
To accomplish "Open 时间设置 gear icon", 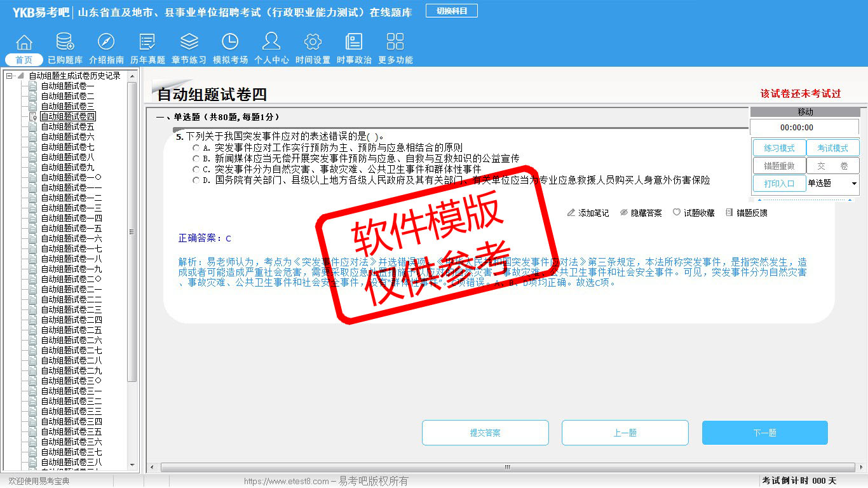I will [x=313, y=43].
